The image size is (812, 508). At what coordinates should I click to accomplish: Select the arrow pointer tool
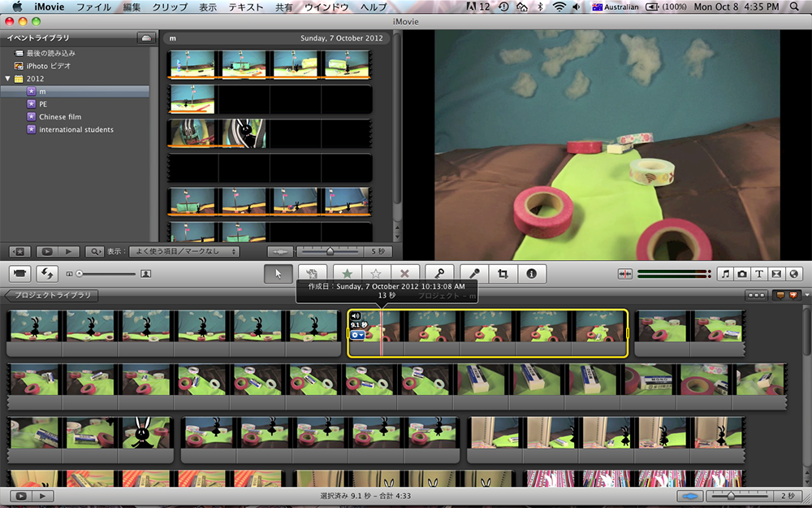tap(279, 274)
